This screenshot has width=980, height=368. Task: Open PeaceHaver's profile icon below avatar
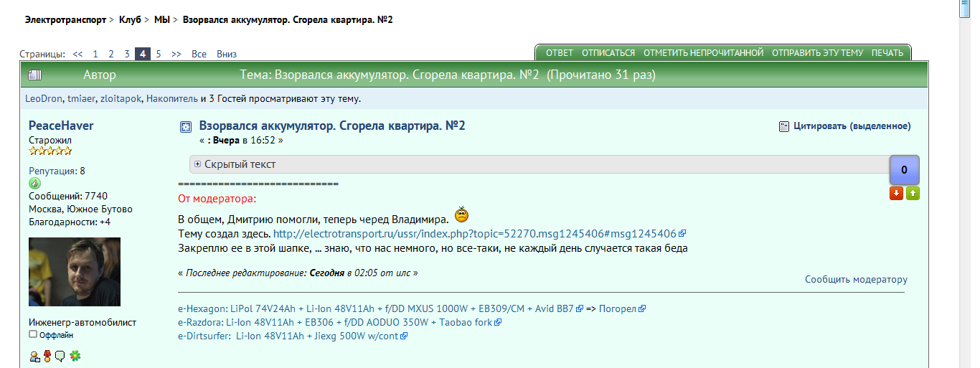coord(34,356)
